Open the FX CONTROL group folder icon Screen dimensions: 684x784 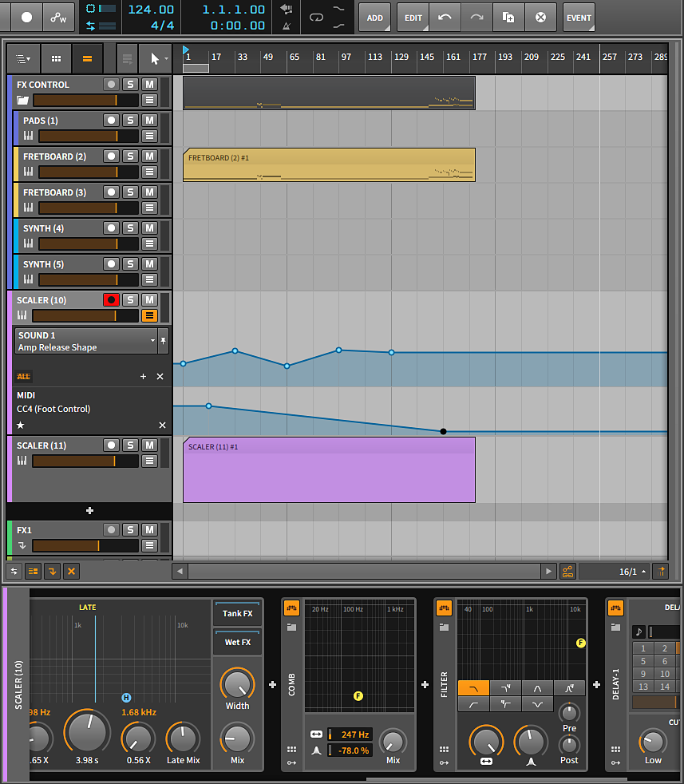(x=22, y=101)
